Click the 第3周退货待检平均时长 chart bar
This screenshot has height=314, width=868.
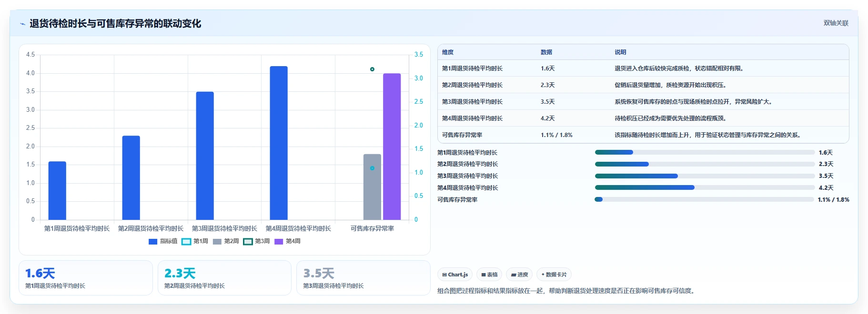pyautogui.click(x=205, y=156)
